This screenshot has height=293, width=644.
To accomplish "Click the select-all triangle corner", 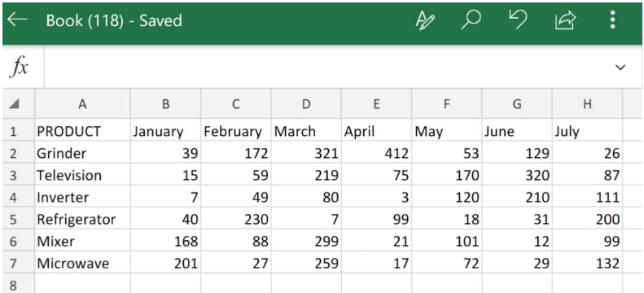I will coord(15,104).
